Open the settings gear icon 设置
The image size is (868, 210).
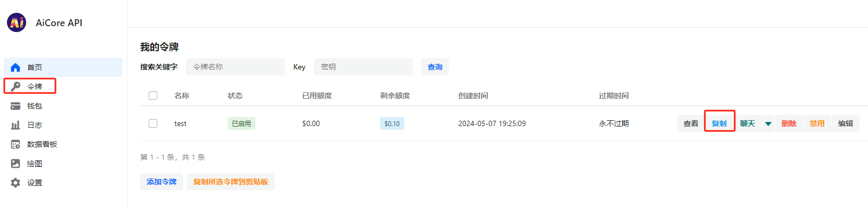15,183
